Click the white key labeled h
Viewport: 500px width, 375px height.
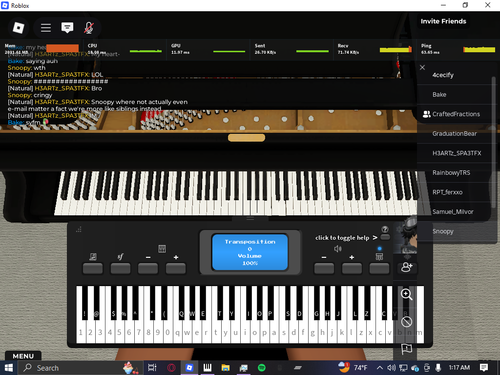tap(322, 332)
